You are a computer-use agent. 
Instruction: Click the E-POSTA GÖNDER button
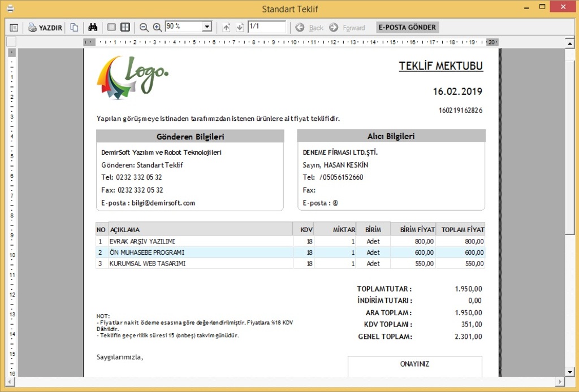coord(407,27)
